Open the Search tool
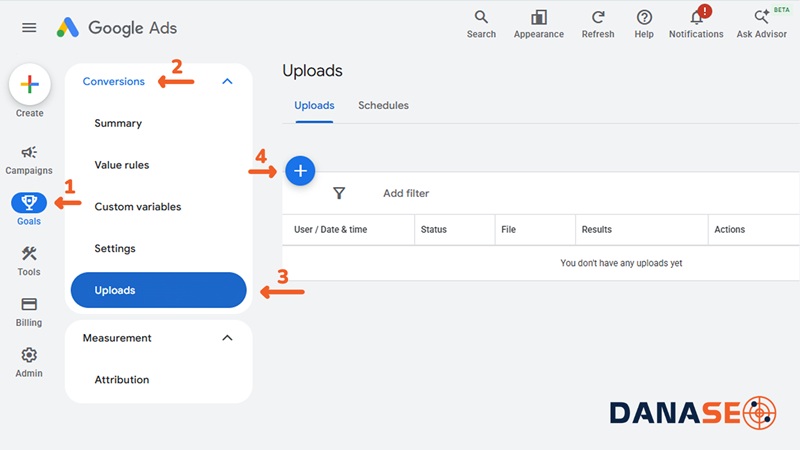 (481, 24)
